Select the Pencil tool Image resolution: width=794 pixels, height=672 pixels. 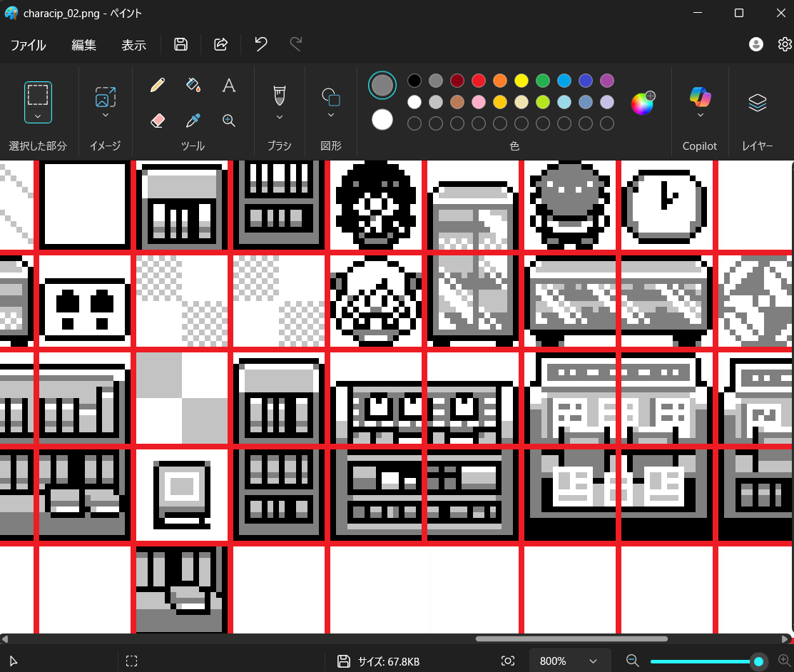pyautogui.click(x=158, y=86)
